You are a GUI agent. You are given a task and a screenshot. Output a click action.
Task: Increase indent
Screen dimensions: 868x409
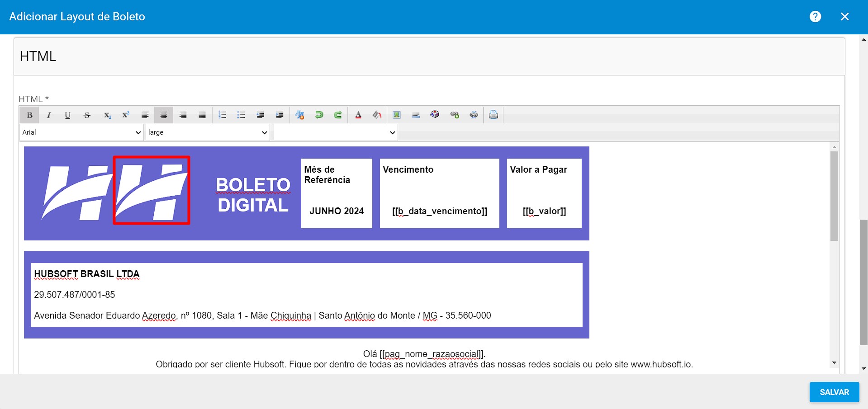280,115
